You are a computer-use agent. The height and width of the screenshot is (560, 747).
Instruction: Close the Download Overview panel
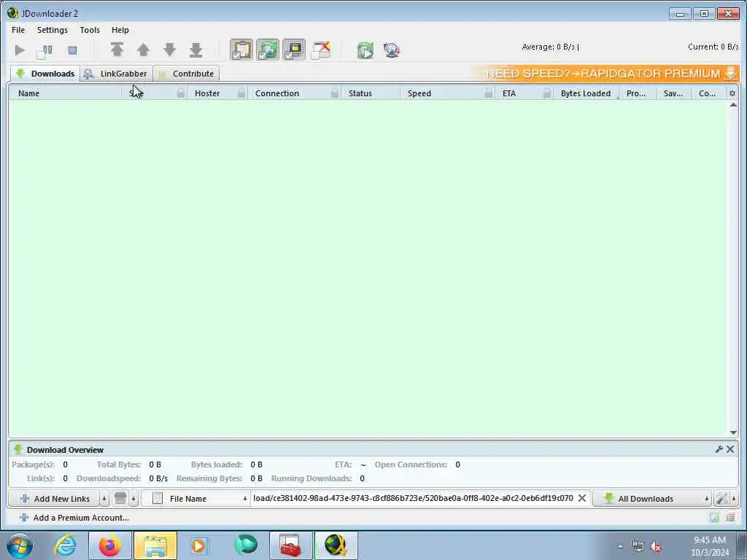pos(730,449)
